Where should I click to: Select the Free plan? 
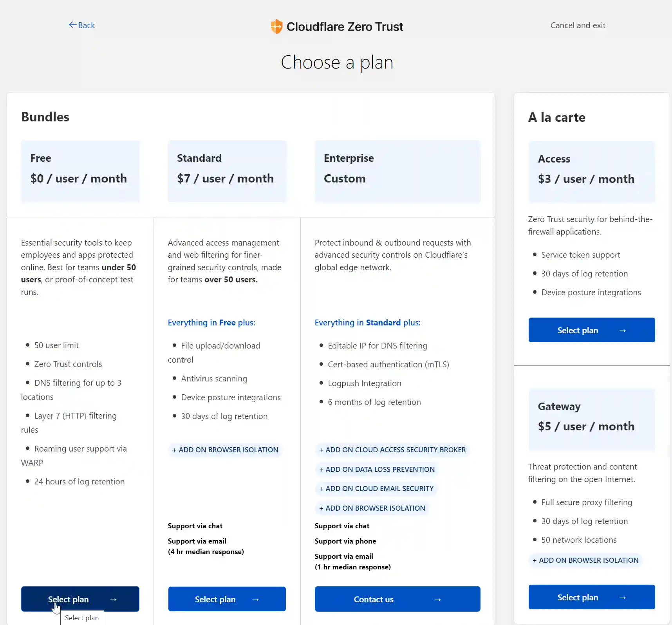80,599
